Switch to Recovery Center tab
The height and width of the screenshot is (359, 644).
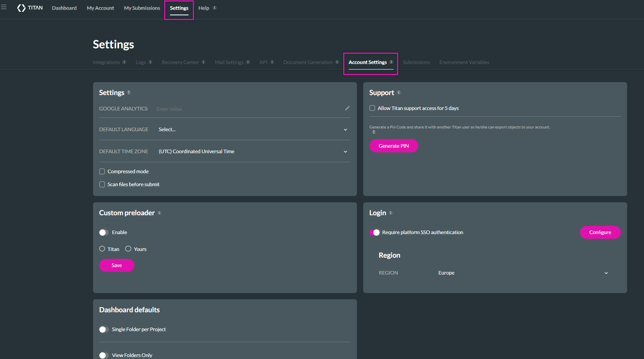pyautogui.click(x=180, y=62)
